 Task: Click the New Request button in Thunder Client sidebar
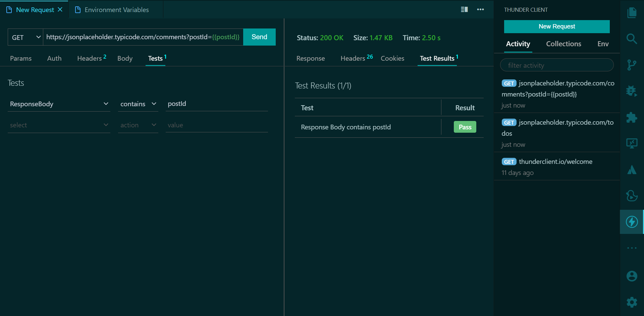pos(557,26)
